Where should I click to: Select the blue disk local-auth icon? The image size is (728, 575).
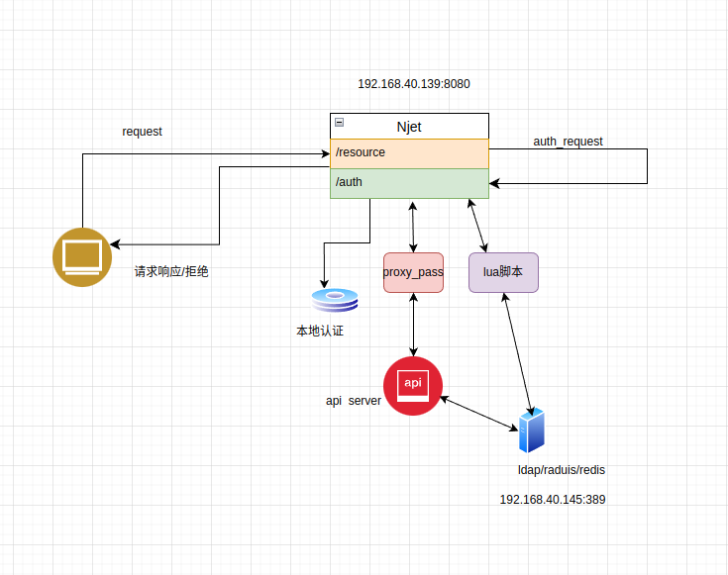coord(335,300)
